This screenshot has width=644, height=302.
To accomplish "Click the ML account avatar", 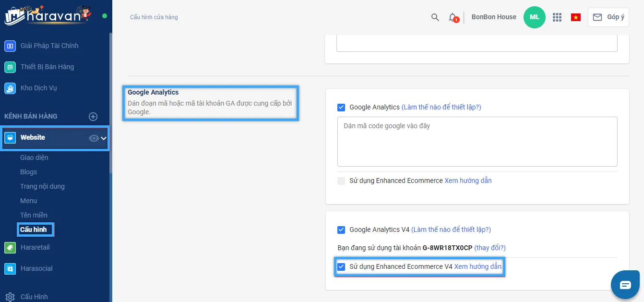I will click(x=534, y=17).
